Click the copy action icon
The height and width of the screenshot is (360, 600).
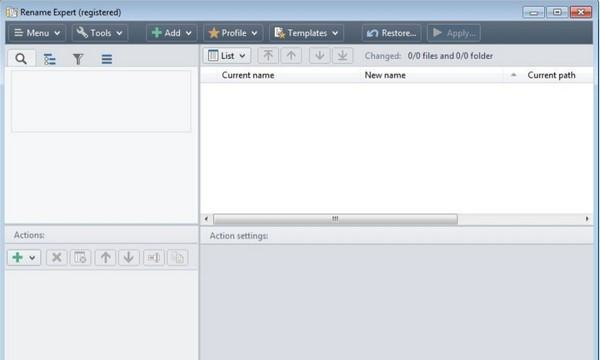tap(178, 257)
